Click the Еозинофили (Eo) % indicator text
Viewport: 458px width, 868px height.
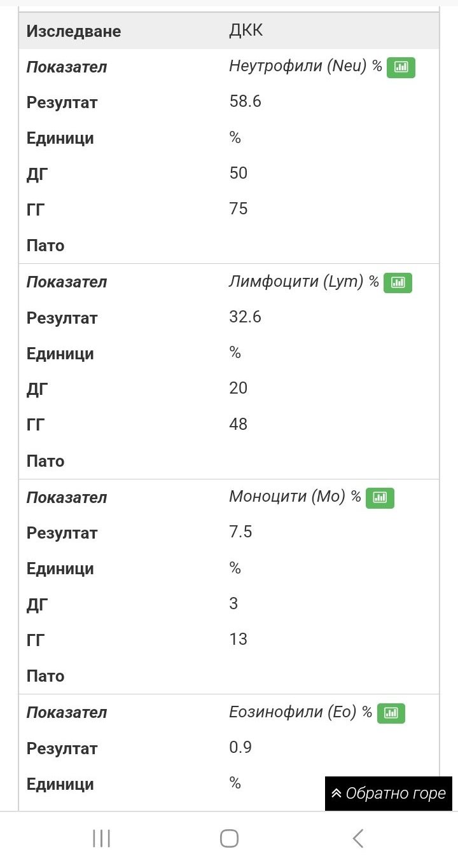pos(300,712)
